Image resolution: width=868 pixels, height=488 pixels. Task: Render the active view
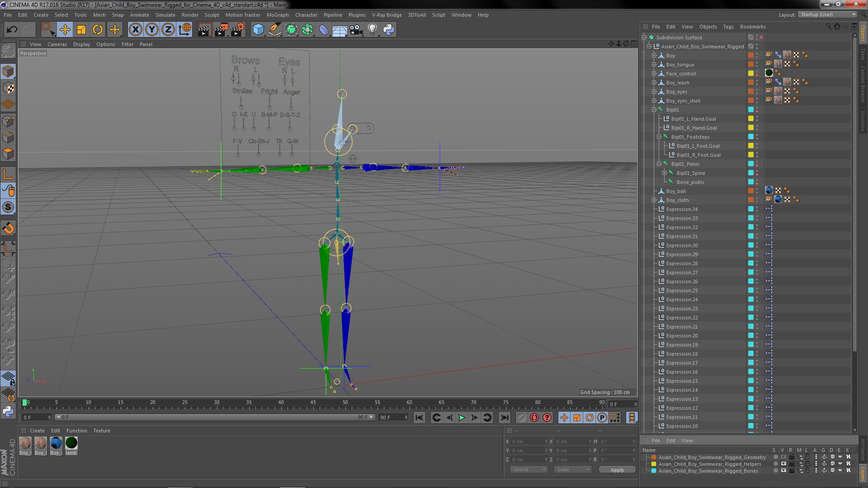tap(204, 30)
